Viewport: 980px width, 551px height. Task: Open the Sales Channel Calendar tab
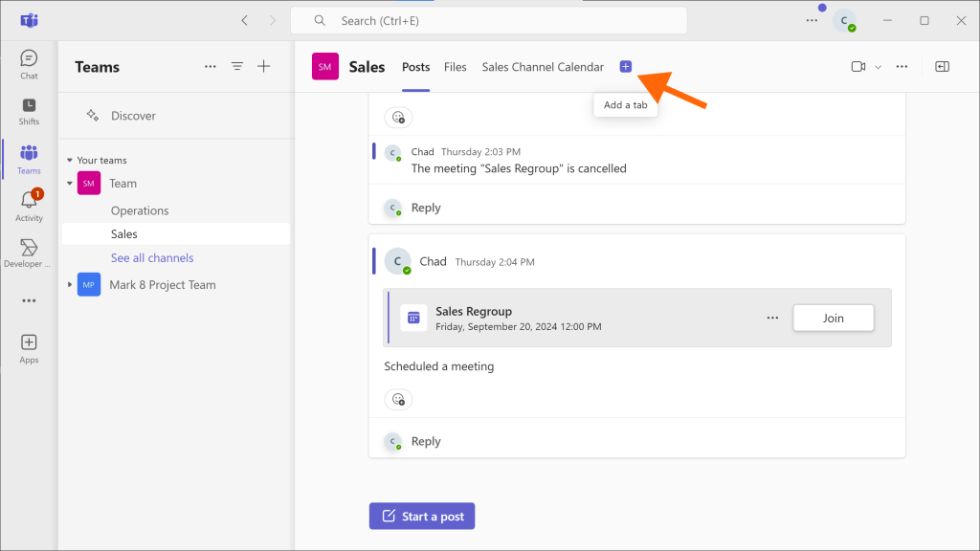tap(543, 67)
